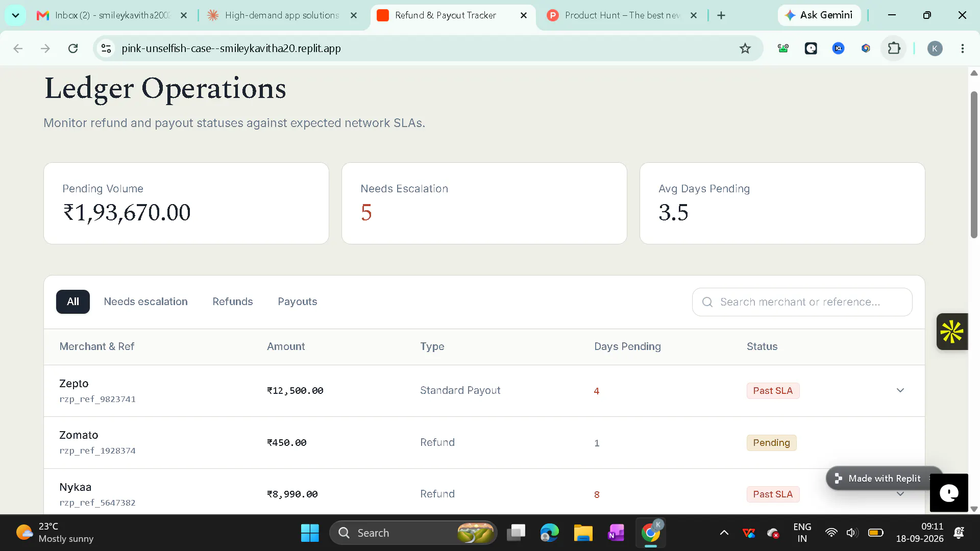Click the Past SLA badge for Zepto
This screenshot has height=551, width=980.
(x=773, y=391)
